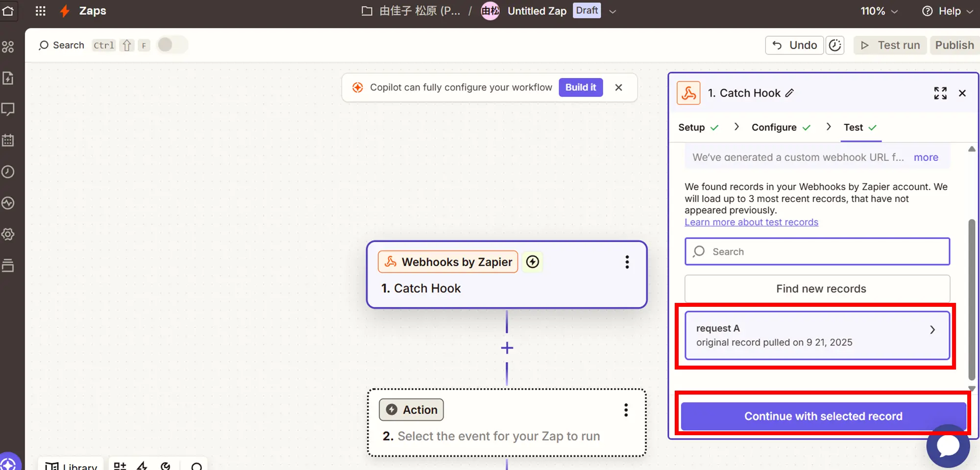Open three-dot menu on Webhooks by Zapier step
The width and height of the screenshot is (980, 470).
627,262
